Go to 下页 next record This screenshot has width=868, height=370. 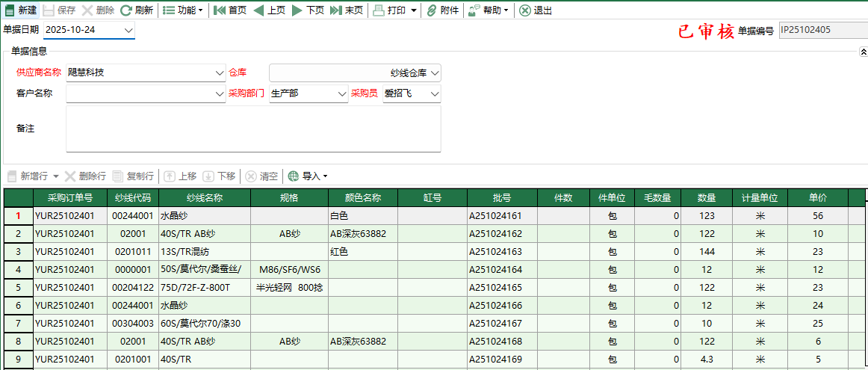[x=308, y=10]
